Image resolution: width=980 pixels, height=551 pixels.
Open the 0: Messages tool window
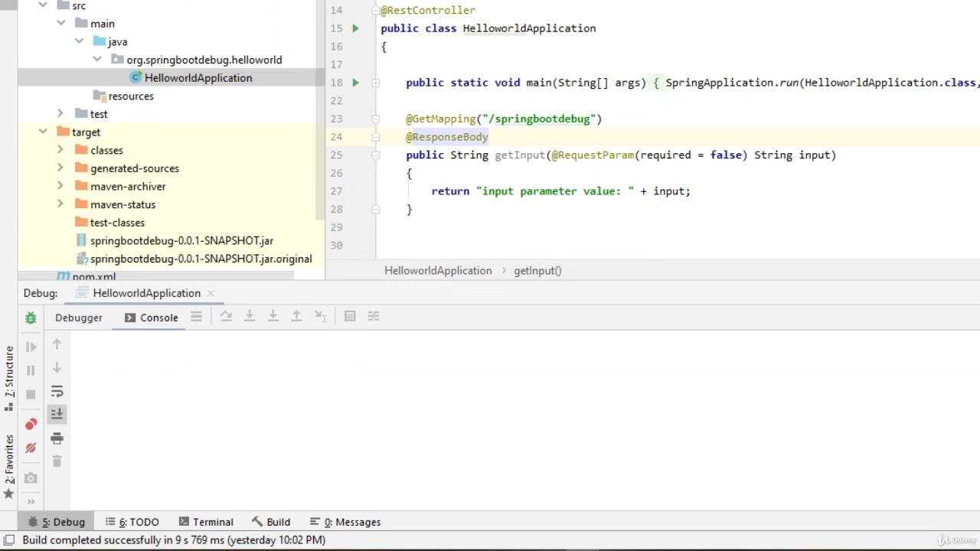point(345,522)
